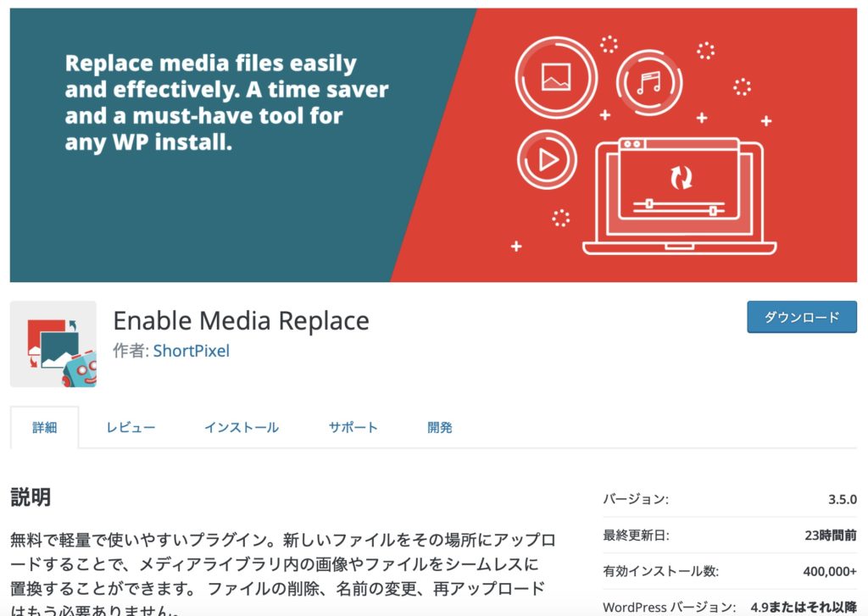Select the 詳細 tab

[45, 428]
